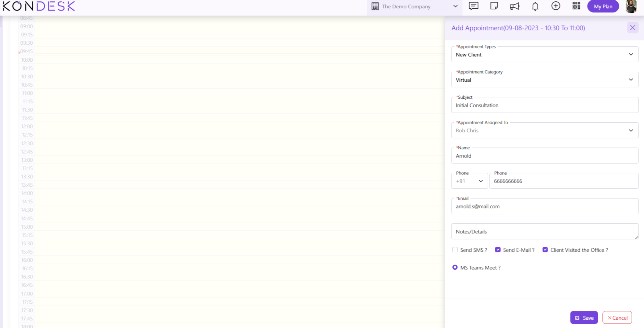Uncheck Client Visited the Office checkbox
This screenshot has height=328, width=644.
[x=545, y=250]
